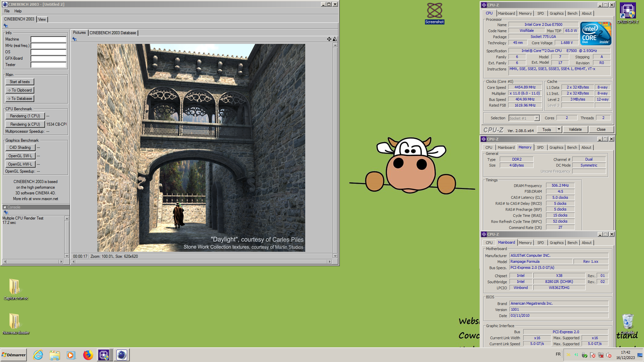Click the 'Start all tests' button

click(x=19, y=82)
